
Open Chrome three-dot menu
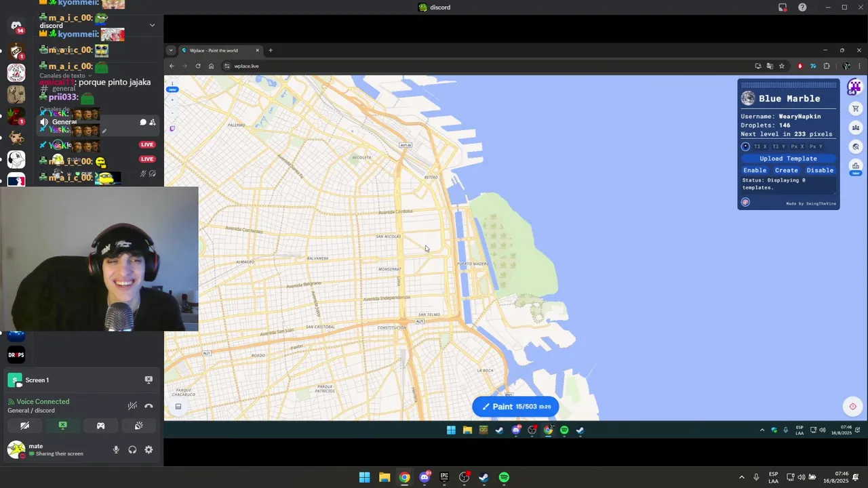pyautogui.click(x=859, y=66)
